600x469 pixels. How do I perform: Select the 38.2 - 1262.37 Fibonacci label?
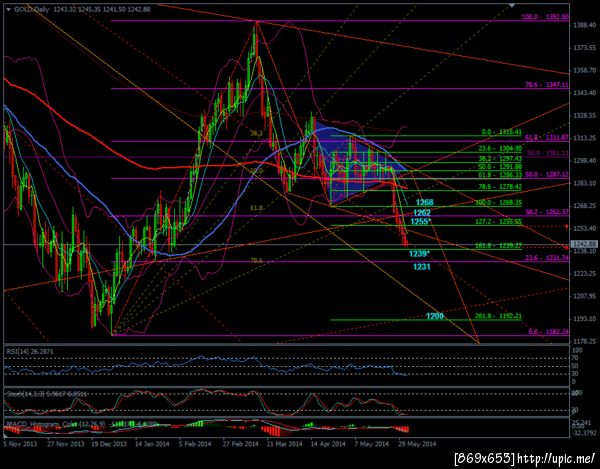point(547,212)
